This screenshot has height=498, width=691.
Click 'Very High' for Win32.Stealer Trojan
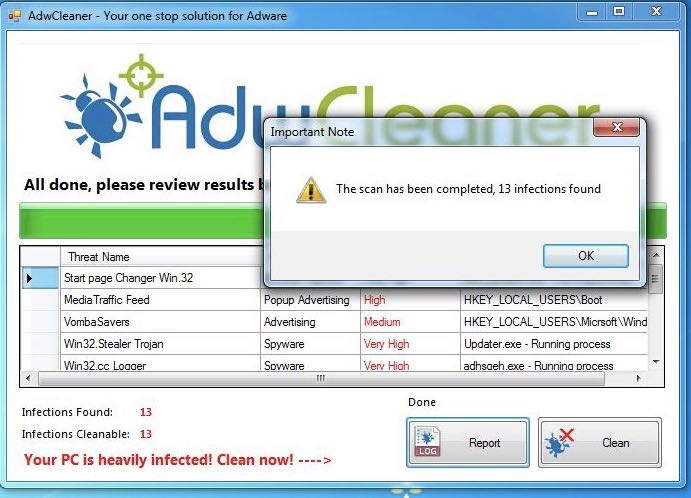pyautogui.click(x=410, y=344)
